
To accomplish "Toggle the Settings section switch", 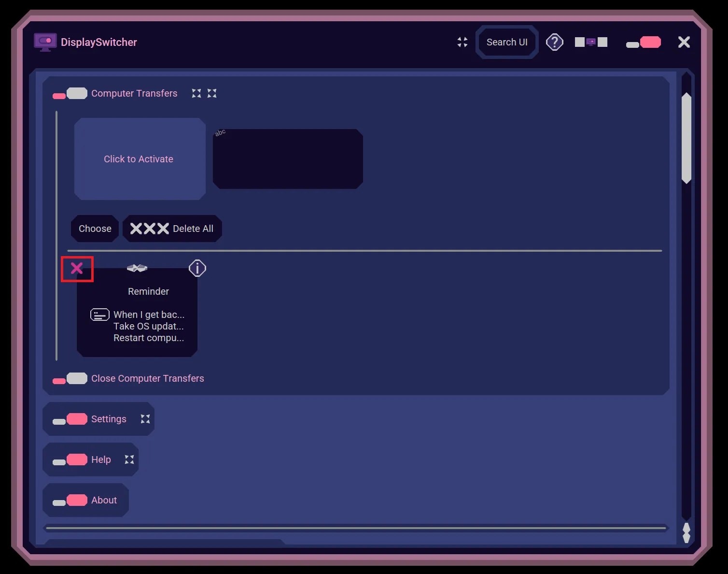I will click(70, 419).
